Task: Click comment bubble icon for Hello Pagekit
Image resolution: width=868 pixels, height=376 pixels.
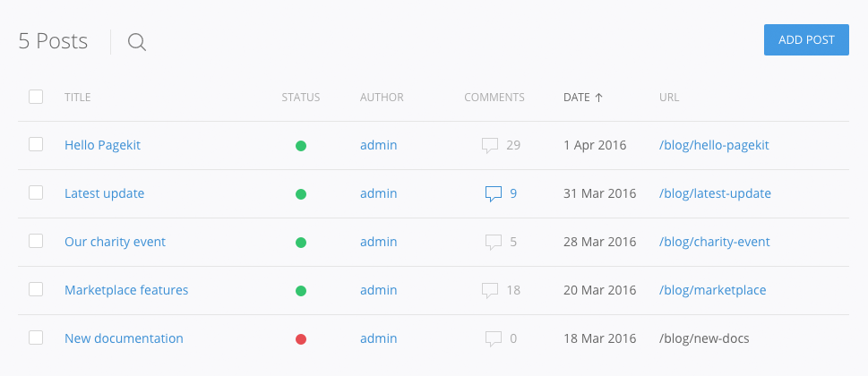Action: pyautogui.click(x=490, y=145)
